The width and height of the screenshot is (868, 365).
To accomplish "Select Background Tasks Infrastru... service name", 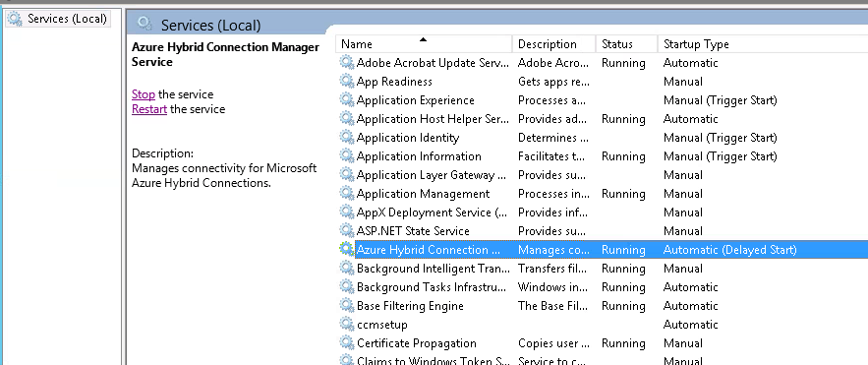I will [432, 287].
